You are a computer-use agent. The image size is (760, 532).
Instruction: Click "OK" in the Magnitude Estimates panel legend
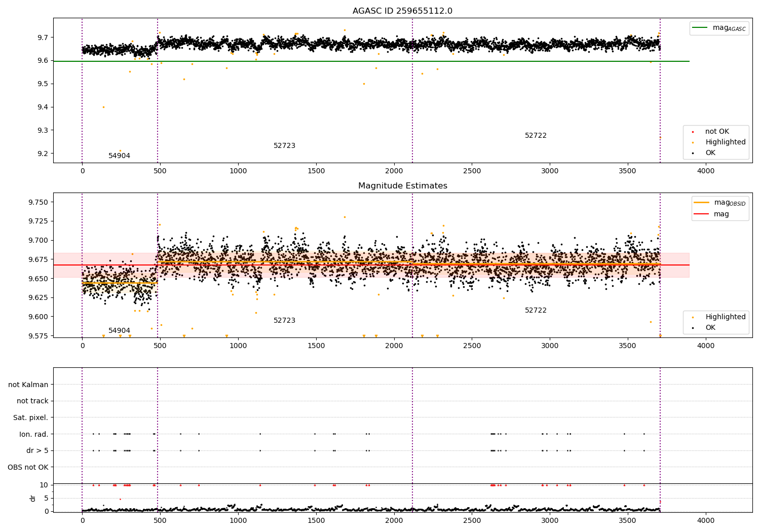pyautogui.click(x=710, y=328)
